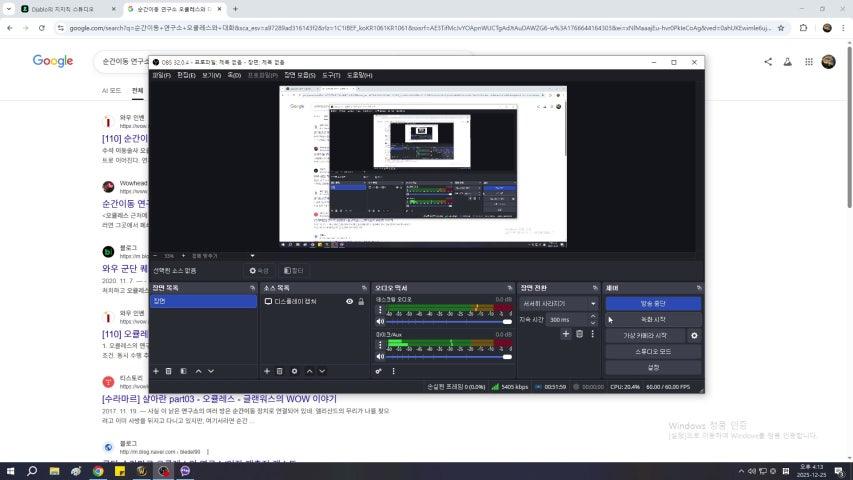Click the 녹화 시작 button
Image resolution: width=853 pixels, height=480 pixels.
653,319
